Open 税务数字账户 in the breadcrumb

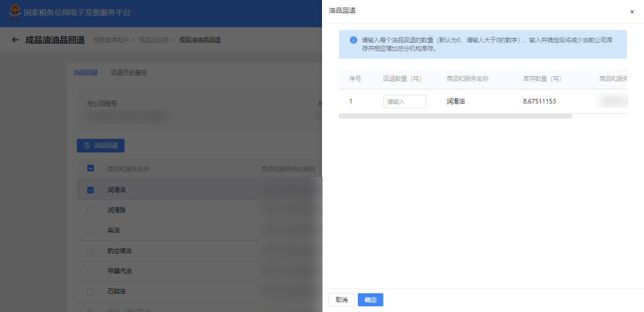pyautogui.click(x=111, y=40)
